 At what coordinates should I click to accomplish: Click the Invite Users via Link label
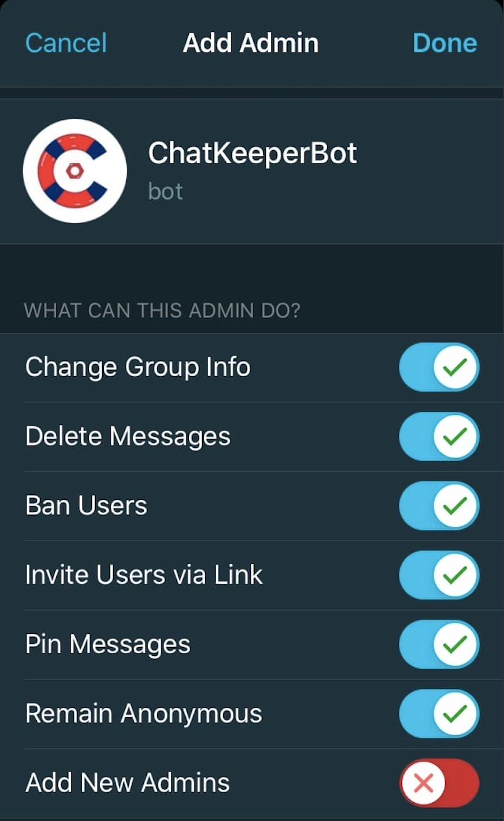point(144,575)
